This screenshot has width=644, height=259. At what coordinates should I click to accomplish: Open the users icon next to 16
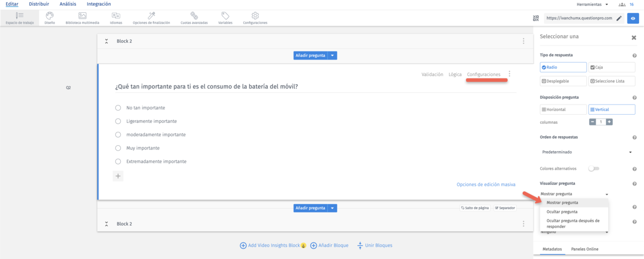tap(622, 4)
